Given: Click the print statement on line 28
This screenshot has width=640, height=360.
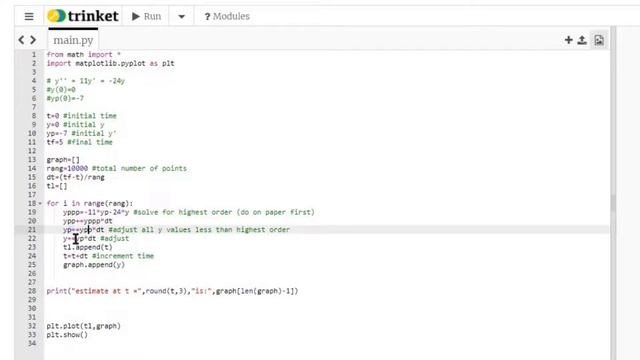Looking at the screenshot, I should [172, 291].
